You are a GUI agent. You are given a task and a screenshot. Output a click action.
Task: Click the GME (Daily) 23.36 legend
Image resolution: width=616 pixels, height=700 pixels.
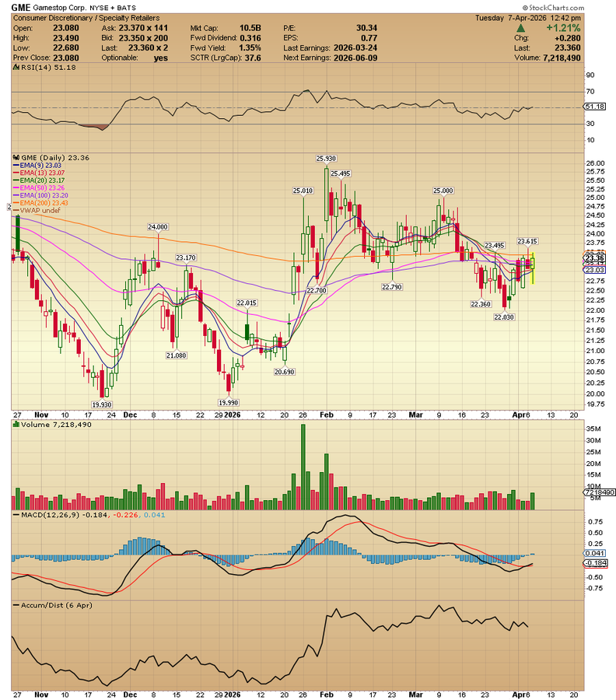click(55, 158)
